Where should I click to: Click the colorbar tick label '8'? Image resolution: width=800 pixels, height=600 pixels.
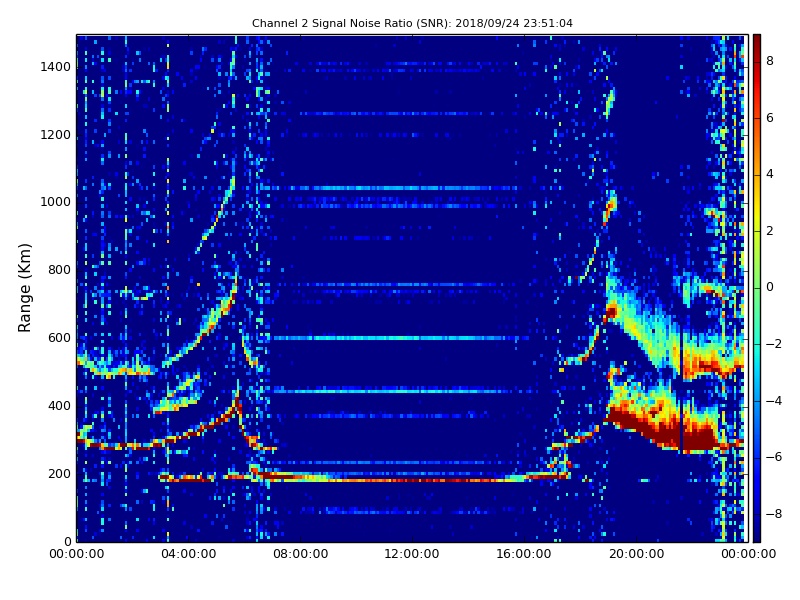click(x=770, y=61)
